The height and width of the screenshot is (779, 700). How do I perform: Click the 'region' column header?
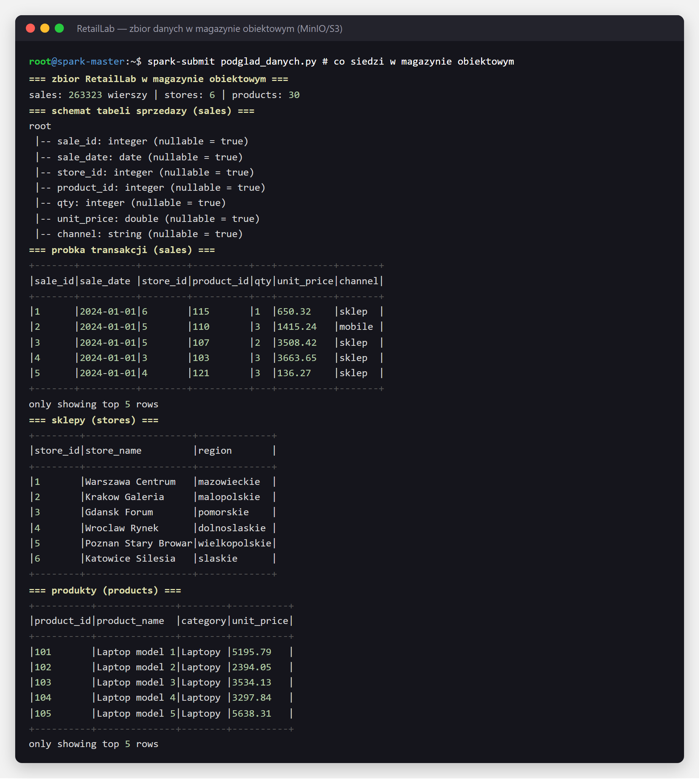(x=215, y=451)
